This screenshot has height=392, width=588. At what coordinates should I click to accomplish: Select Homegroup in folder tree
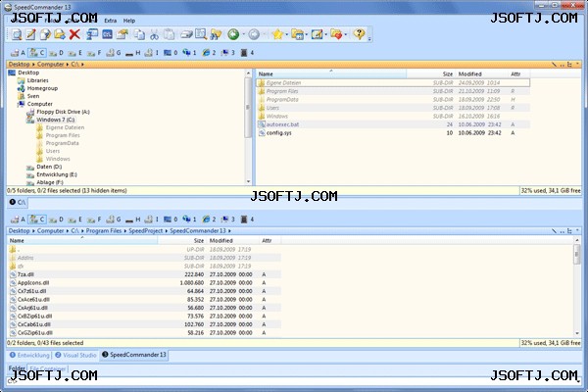pos(42,88)
